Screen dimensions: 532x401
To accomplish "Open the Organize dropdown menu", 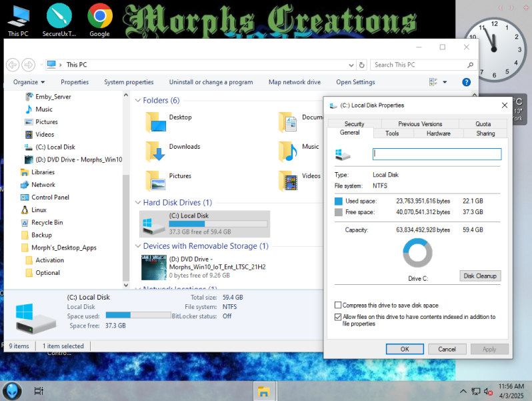I will pyautogui.click(x=29, y=82).
